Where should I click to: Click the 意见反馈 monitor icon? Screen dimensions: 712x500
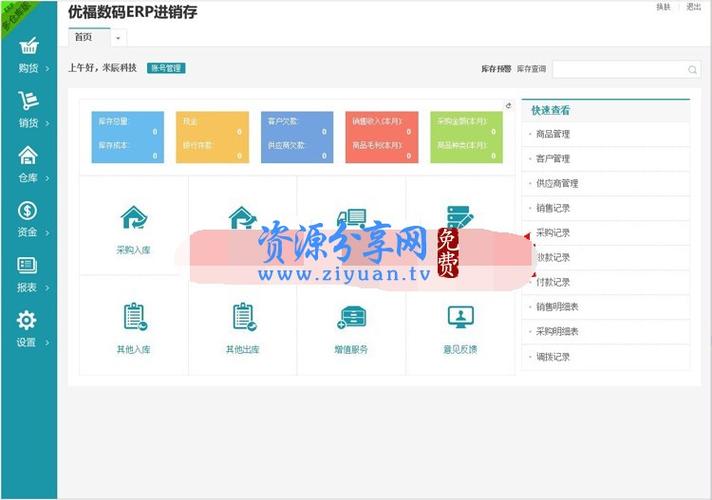coord(460,317)
